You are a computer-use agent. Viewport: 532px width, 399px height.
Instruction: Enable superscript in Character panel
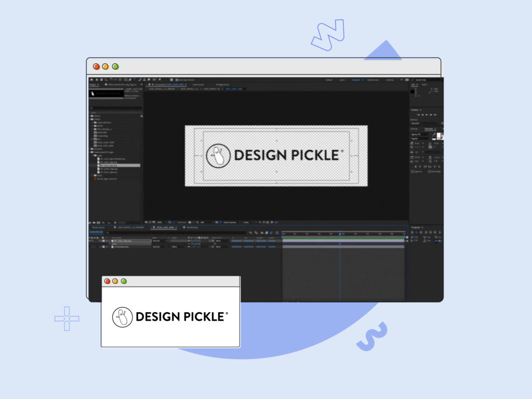[435, 167]
